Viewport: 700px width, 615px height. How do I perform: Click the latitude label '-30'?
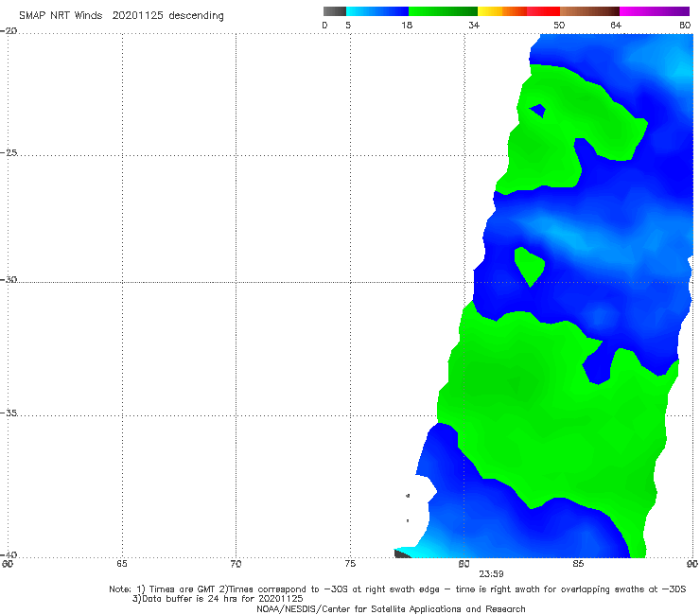coord(9,279)
